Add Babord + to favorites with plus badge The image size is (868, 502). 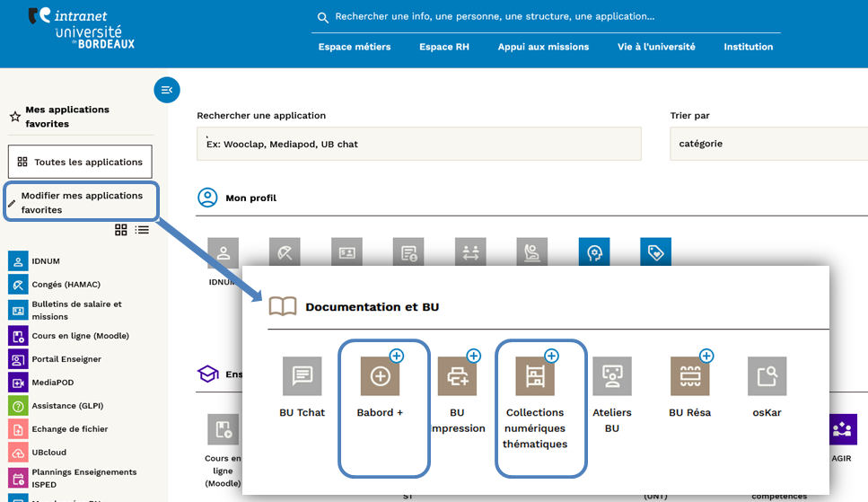(397, 357)
